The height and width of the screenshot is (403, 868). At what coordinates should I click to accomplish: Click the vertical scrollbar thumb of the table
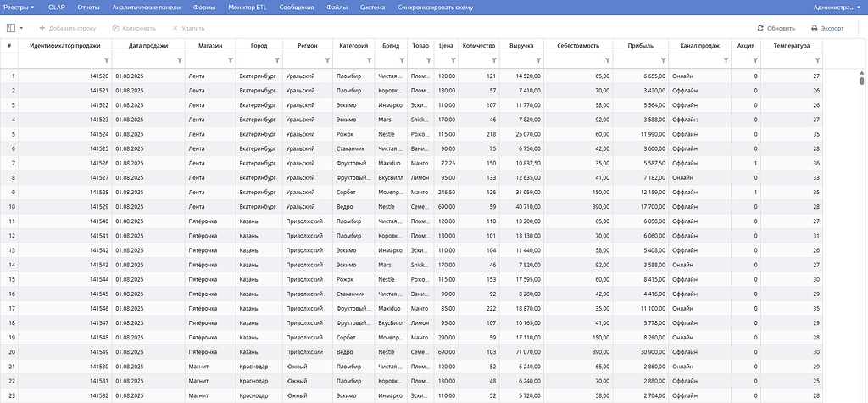click(x=861, y=81)
